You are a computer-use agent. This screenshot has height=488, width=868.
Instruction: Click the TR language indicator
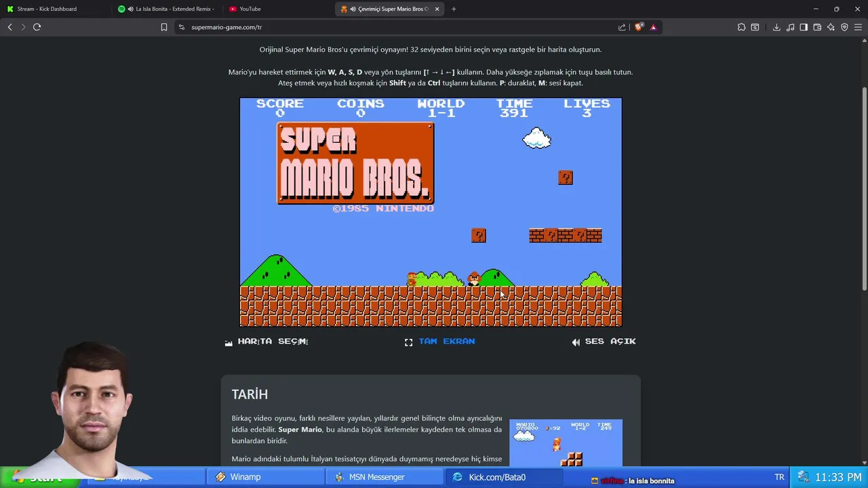779,477
